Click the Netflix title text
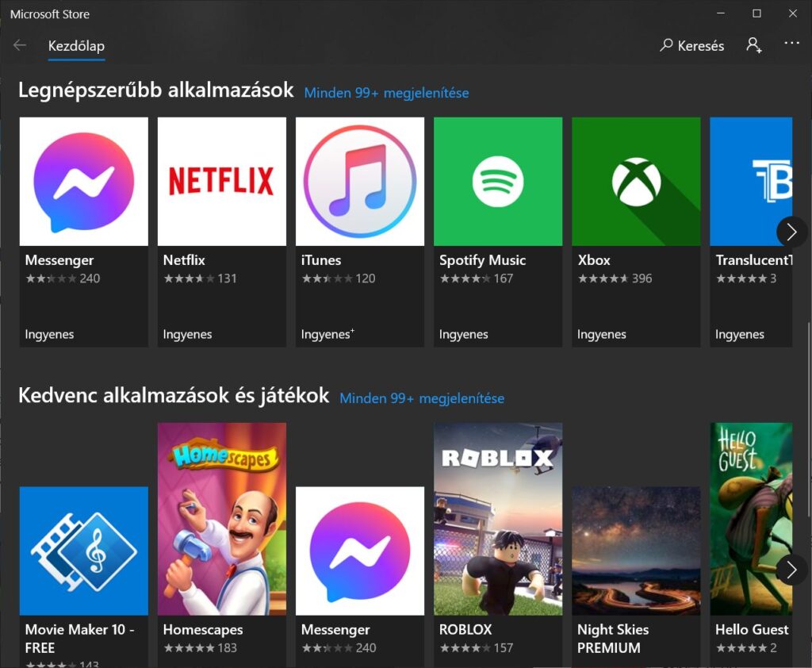812x668 pixels. tap(184, 260)
